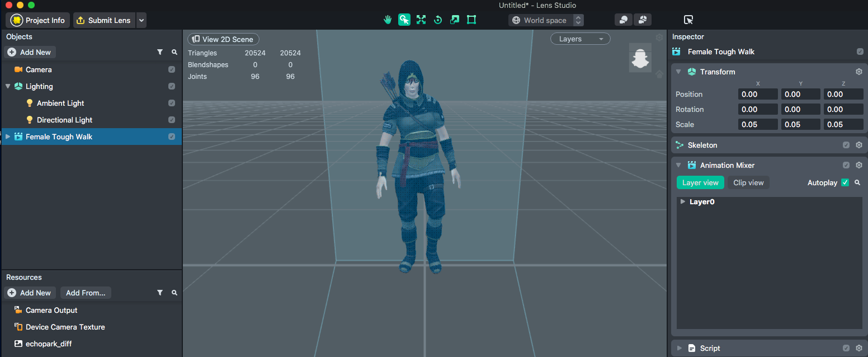Select Ambient Light in Objects
The image size is (868, 357).
click(x=91, y=103)
